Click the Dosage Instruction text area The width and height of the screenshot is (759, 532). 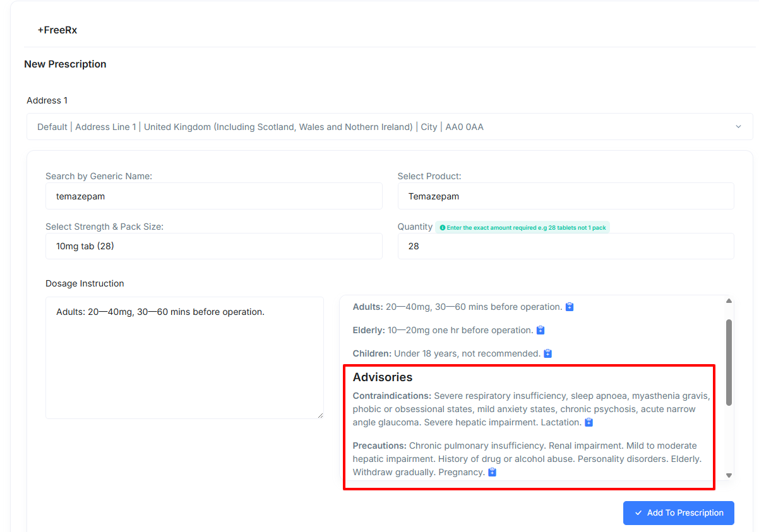[x=184, y=358]
